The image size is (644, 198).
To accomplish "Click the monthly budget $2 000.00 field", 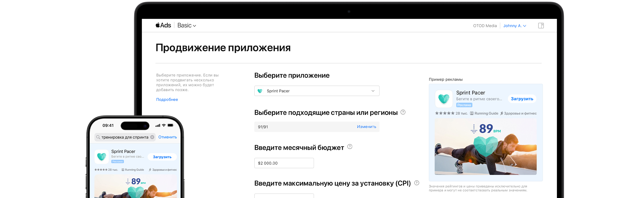I will (284, 163).
